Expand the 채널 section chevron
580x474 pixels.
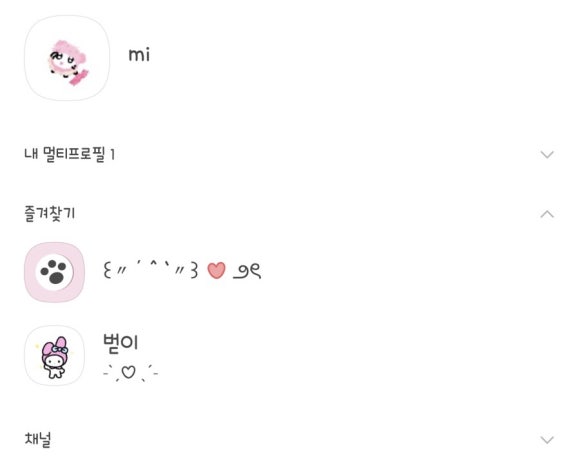(547, 440)
